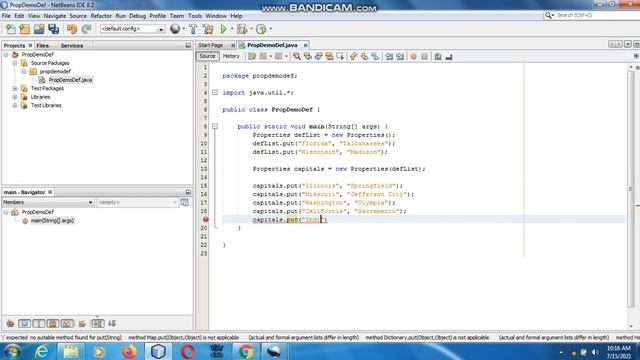Toggle Highlight Search in editor toolbar
This screenshot has width=640, height=360.
329,57
